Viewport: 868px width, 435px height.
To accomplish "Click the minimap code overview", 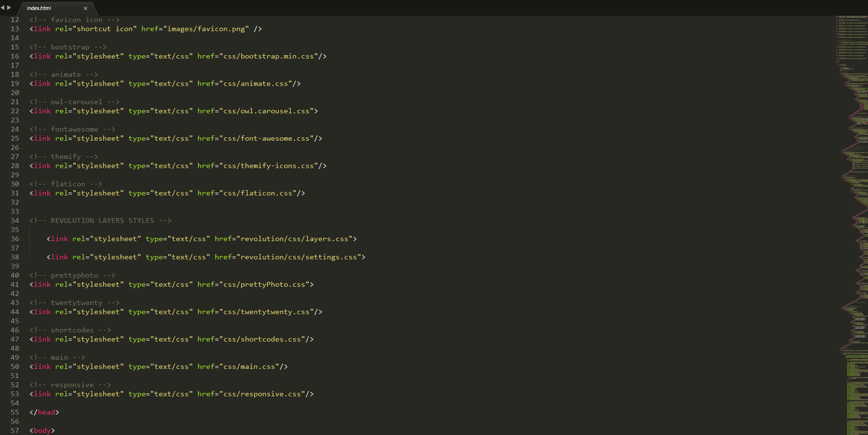I will tap(851, 225).
